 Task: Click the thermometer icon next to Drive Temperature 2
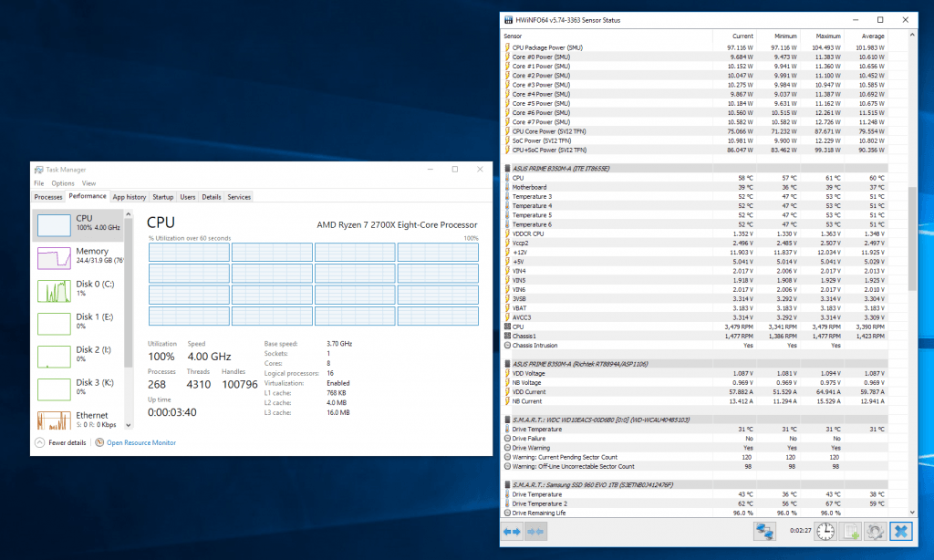(507, 503)
